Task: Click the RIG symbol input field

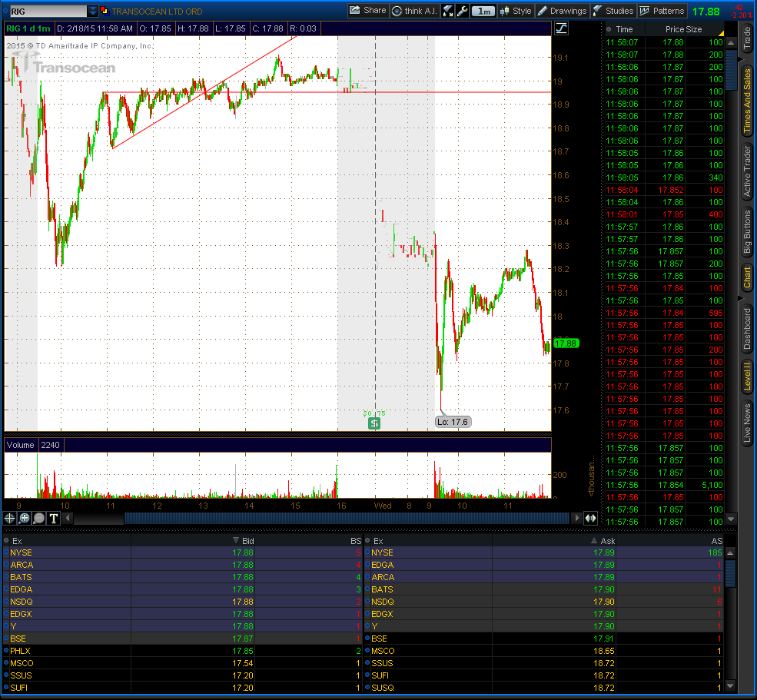Action: (48, 11)
